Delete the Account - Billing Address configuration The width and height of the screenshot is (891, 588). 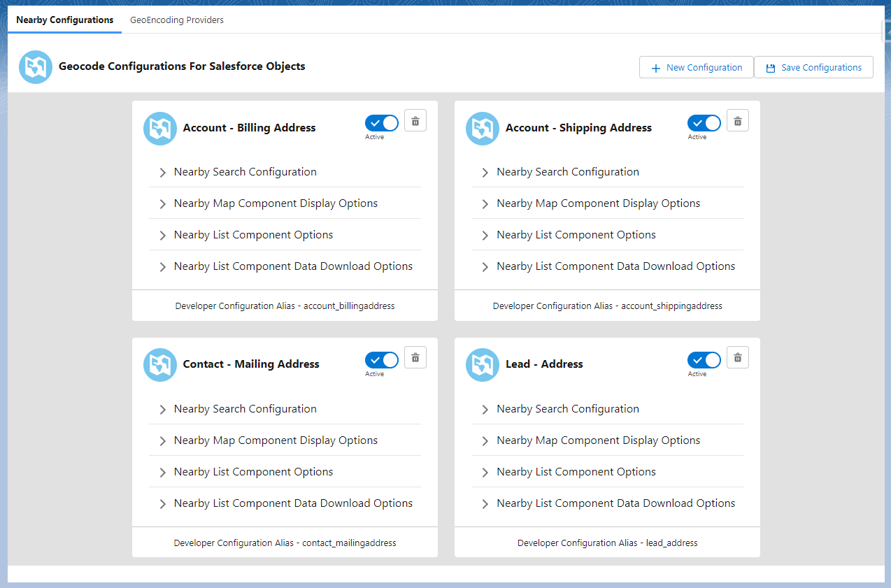415,120
